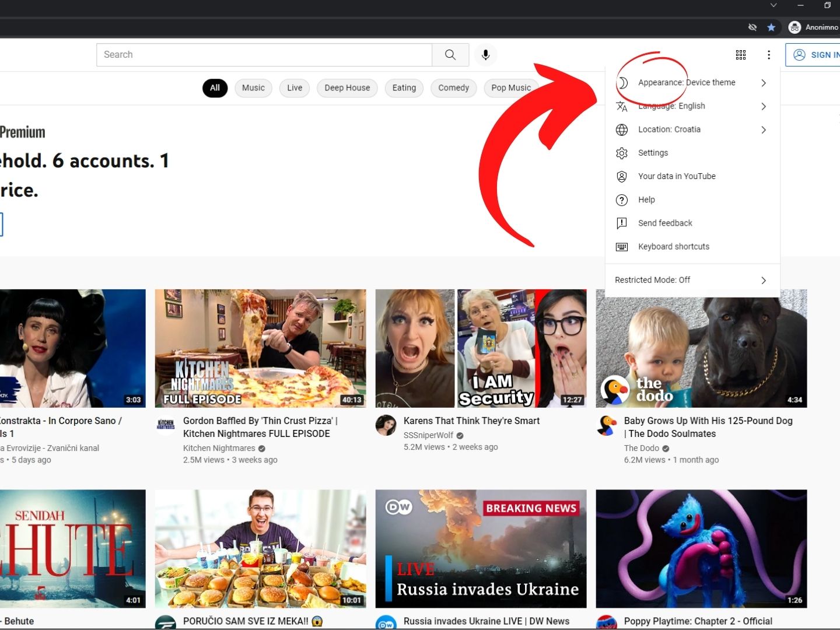
Task: Open Baby Grows Up With 125-Pound Dog title
Action: 708,427
